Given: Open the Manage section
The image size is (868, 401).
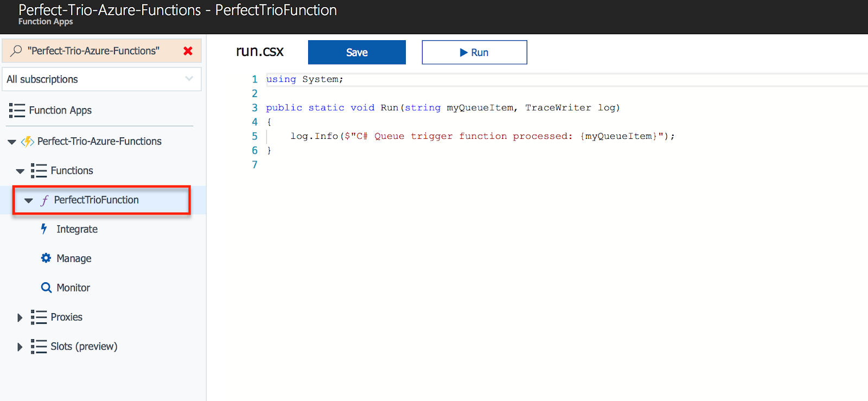Looking at the screenshot, I should tap(74, 259).
